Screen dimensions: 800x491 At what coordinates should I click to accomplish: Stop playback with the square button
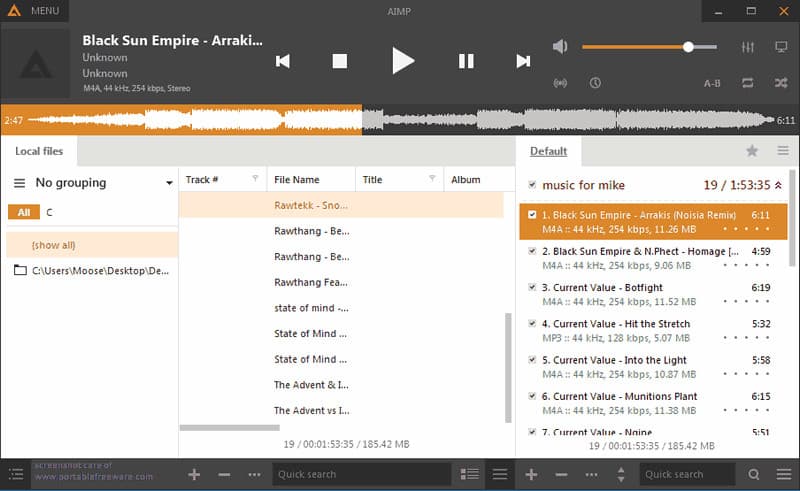339,61
